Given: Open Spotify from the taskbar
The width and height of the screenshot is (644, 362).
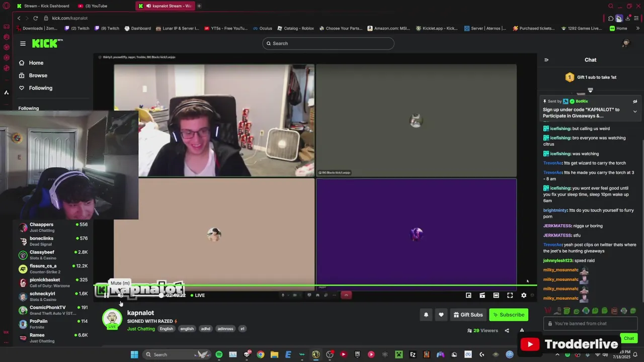Looking at the screenshot, I should click(219, 354).
